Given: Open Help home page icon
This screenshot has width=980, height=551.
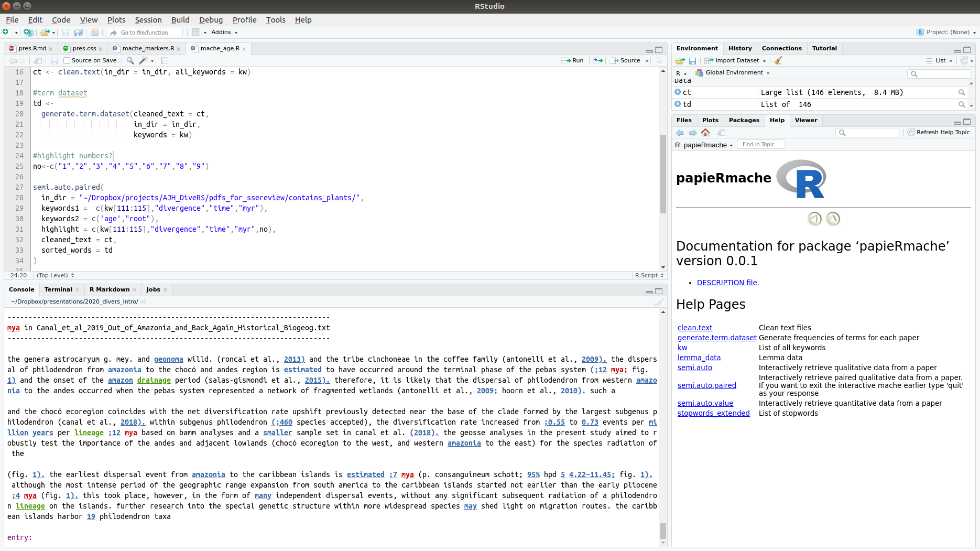Looking at the screenshot, I should click(705, 133).
